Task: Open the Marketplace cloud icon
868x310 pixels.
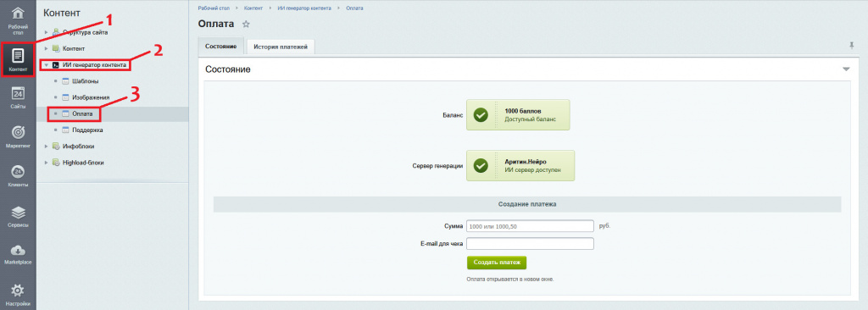Action: [18, 250]
